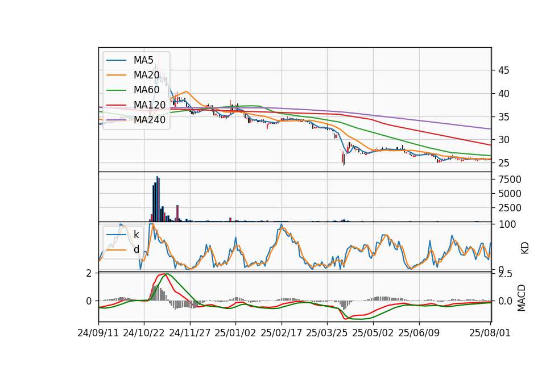Click the MACD axis title
This screenshot has width=546, height=392.
[x=522, y=298]
